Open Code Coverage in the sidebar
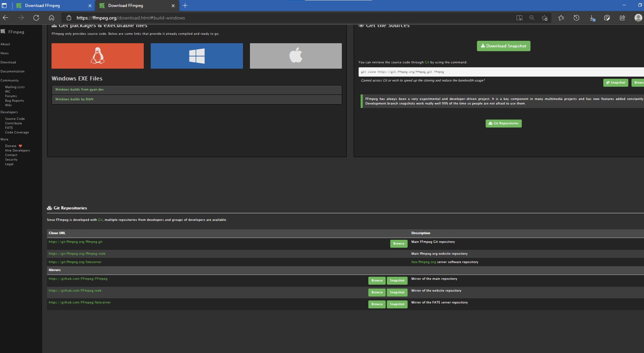The height and width of the screenshot is (353, 644). click(x=17, y=132)
